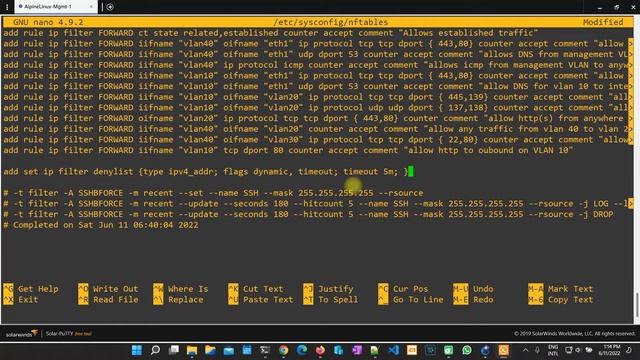The height and width of the screenshot is (360, 640).
Task: Click the ^X Exit shortcut
Action: point(21,300)
